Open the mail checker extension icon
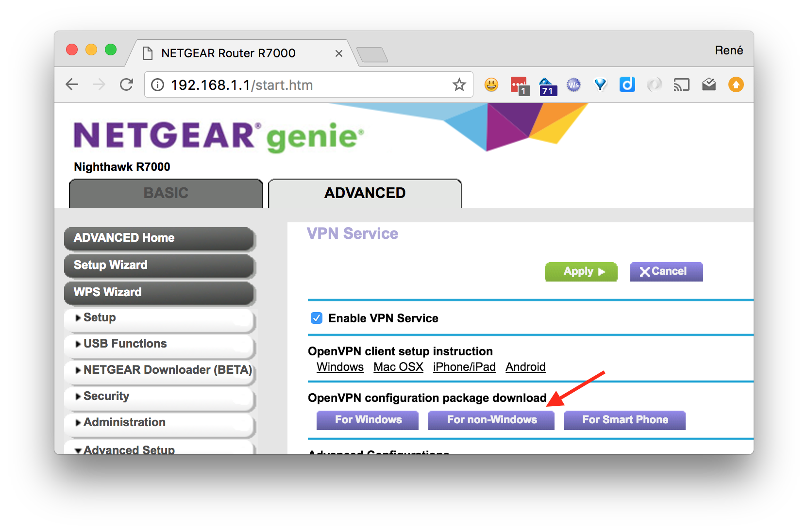The image size is (808, 532). tap(709, 85)
